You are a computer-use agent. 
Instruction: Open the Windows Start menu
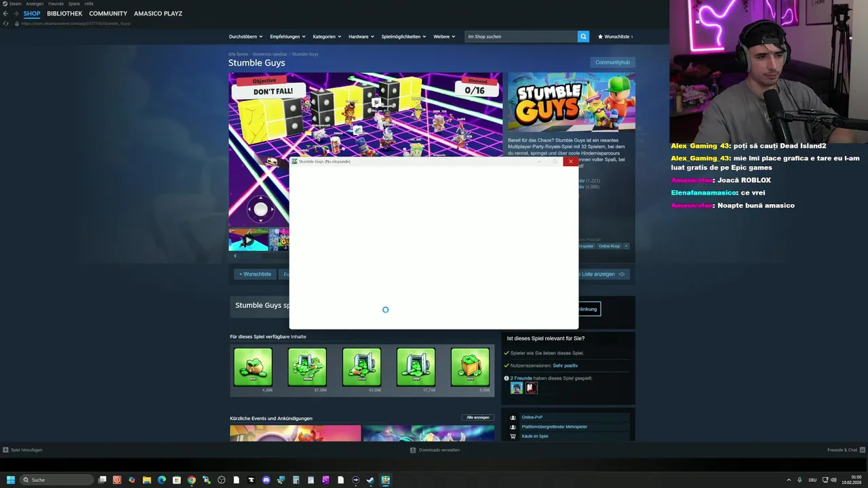tap(11, 480)
